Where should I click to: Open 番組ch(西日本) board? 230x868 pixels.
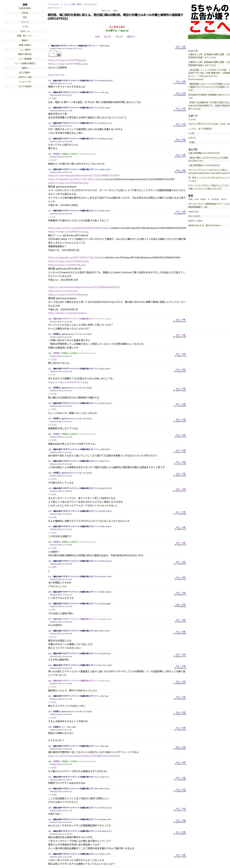(25, 54)
